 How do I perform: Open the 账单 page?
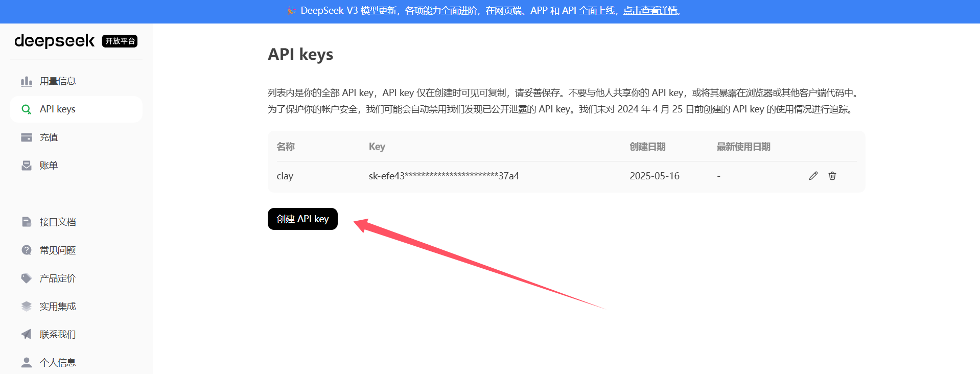pos(76,166)
